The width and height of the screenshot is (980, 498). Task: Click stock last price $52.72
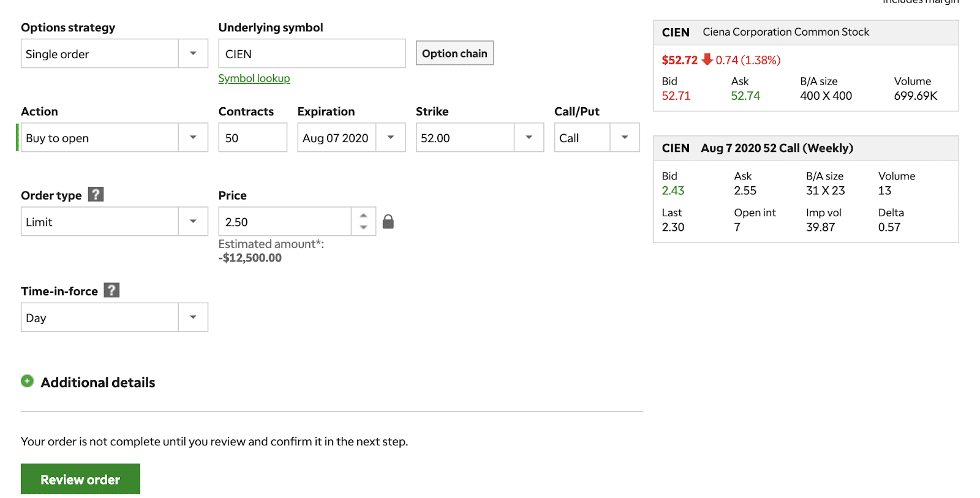(680, 60)
